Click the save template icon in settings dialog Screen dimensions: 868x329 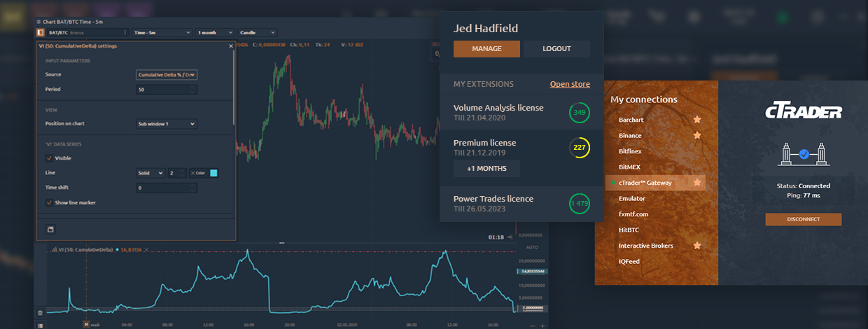pos(50,229)
